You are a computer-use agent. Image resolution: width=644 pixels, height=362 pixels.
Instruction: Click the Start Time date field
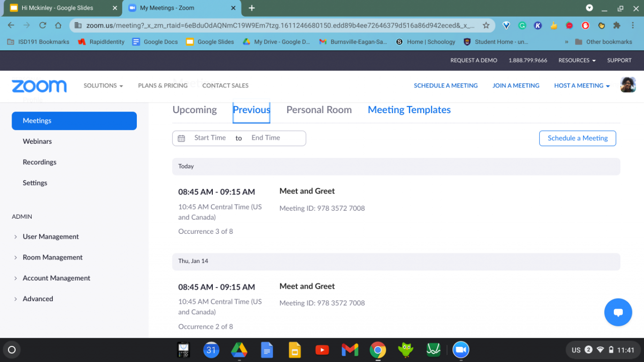tap(210, 138)
